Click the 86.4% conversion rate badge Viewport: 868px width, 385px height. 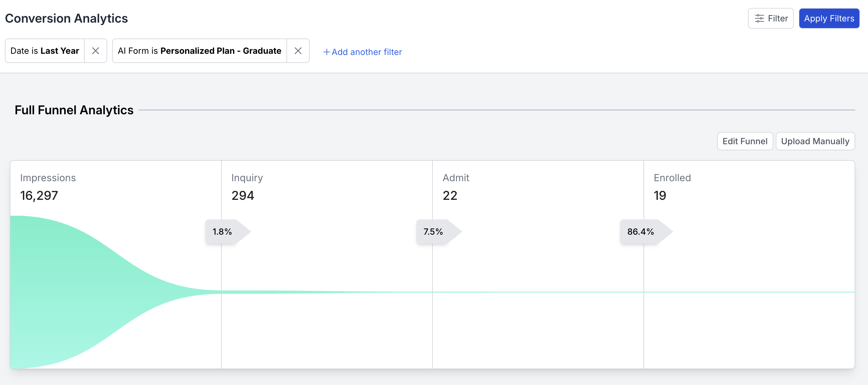640,232
